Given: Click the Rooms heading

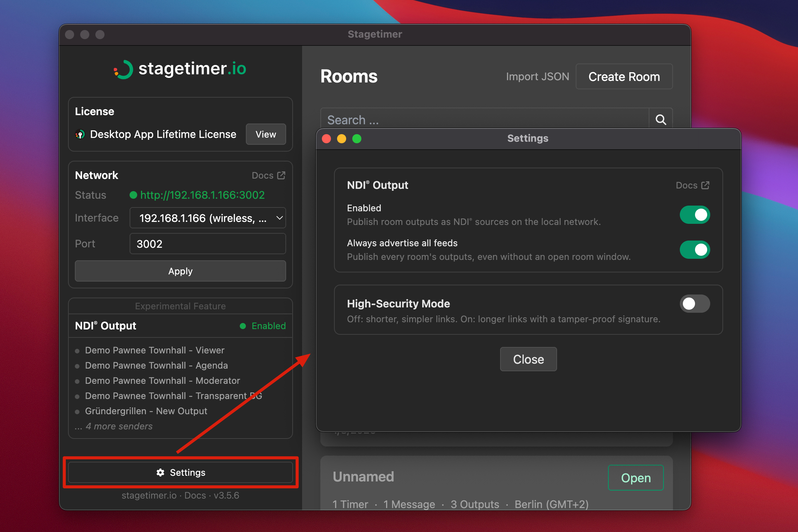Looking at the screenshot, I should tap(349, 76).
